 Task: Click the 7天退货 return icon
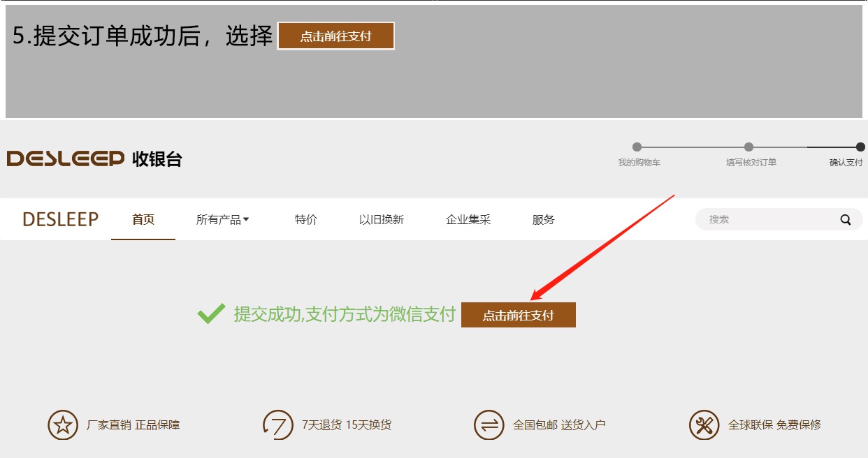click(277, 424)
